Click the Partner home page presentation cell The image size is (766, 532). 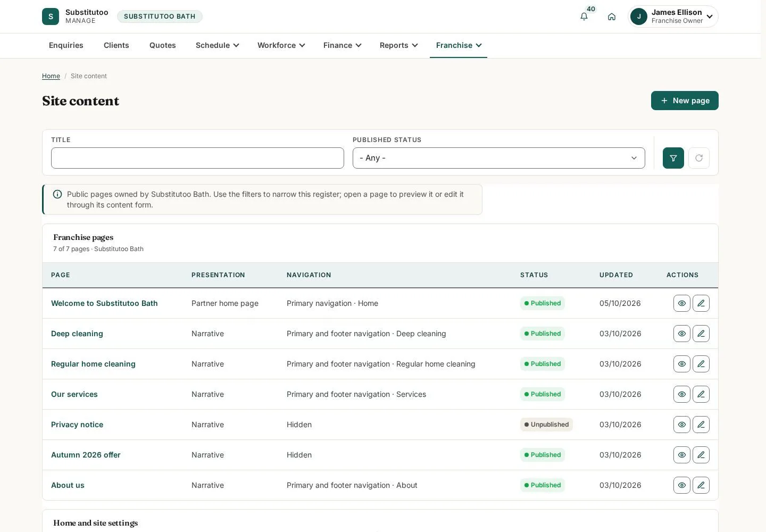(225, 303)
